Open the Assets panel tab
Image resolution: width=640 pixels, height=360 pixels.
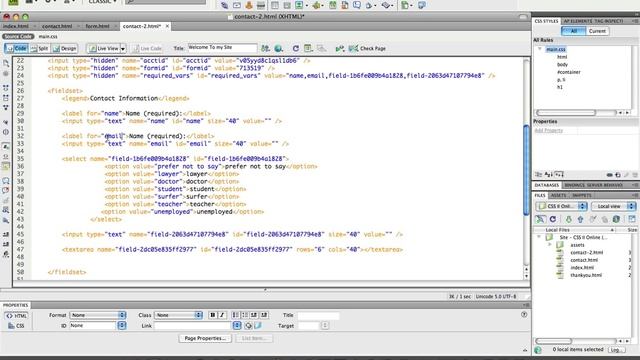coord(558,196)
